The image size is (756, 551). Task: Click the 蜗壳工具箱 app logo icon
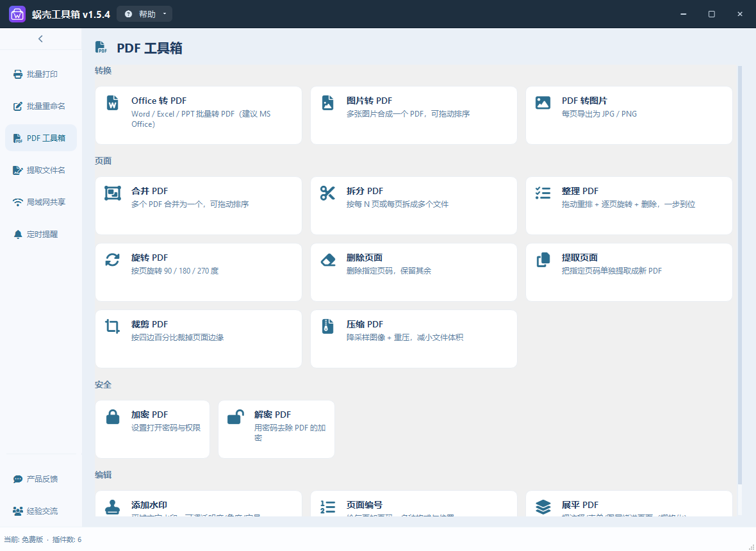pos(17,14)
